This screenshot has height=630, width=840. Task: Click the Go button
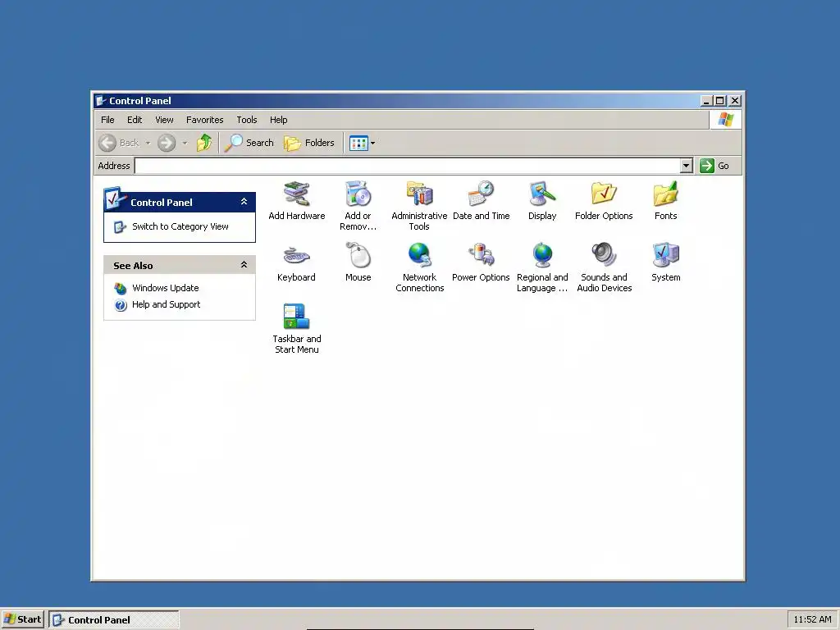pyautogui.click(x=714, y=166)
